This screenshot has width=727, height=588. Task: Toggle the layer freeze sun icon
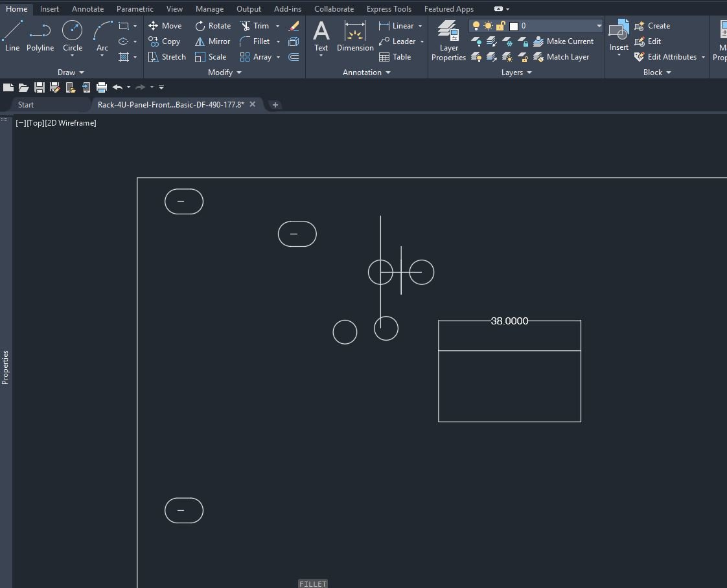[x=488, y=25]
